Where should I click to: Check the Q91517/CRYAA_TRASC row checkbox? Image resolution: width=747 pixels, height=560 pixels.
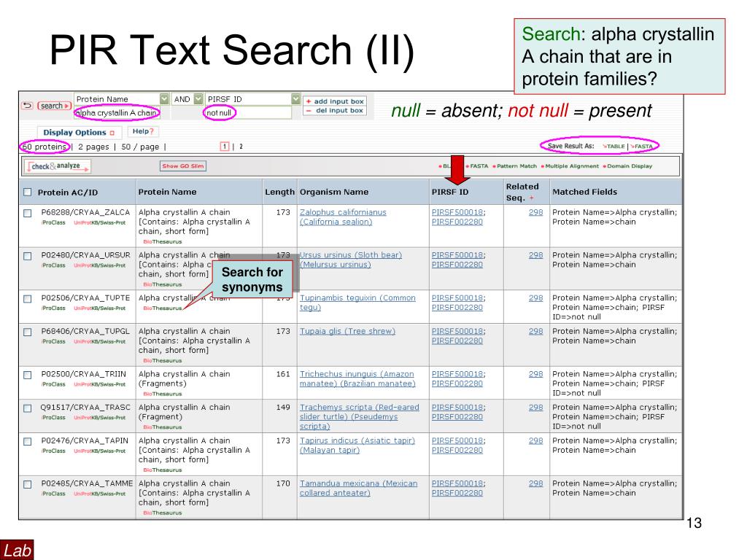coord(28,408)
